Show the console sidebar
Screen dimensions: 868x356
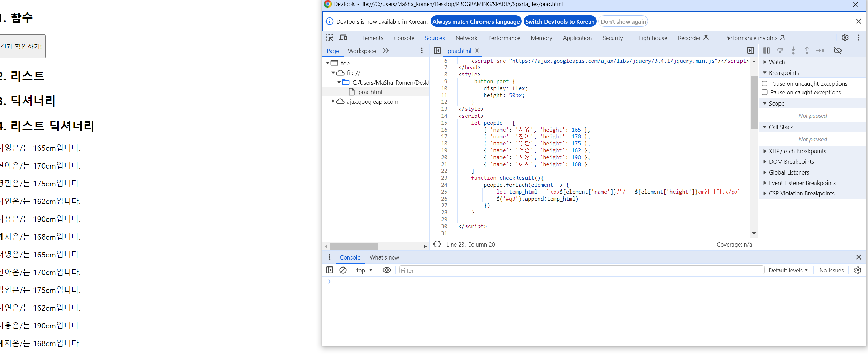[x=330, y=270]
